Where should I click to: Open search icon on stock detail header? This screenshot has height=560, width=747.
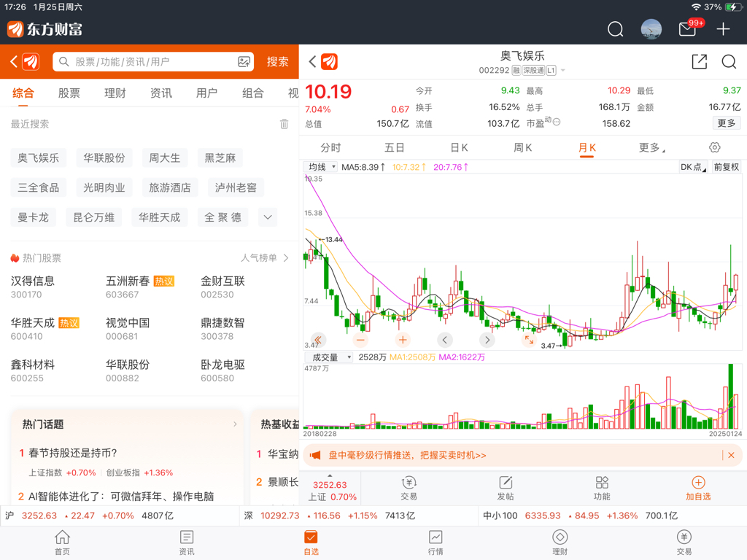pos(729,61)
